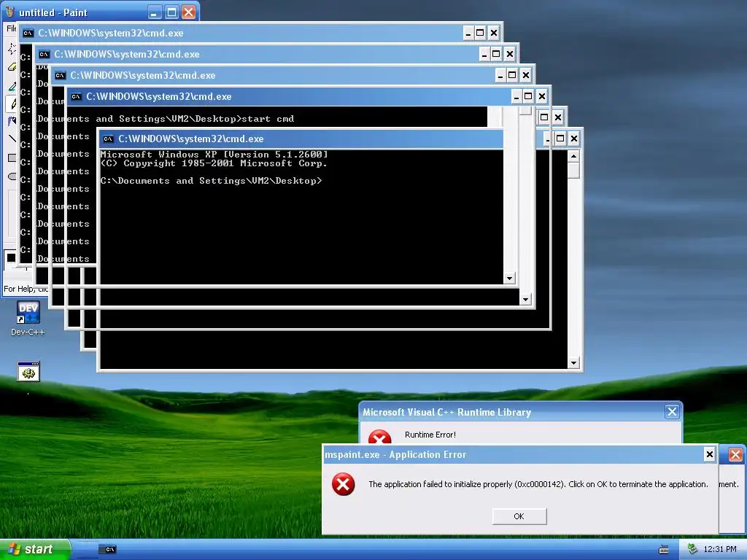This screenshot has width=747, height=560.
Task: Select the Eraser tool in Paint
Action: tap(12, 66)
